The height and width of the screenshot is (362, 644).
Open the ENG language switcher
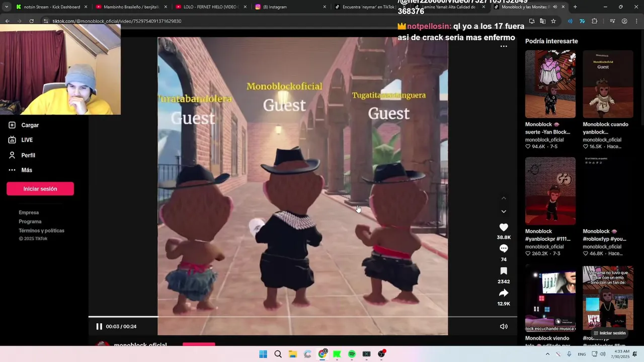(x=582, y=354)
